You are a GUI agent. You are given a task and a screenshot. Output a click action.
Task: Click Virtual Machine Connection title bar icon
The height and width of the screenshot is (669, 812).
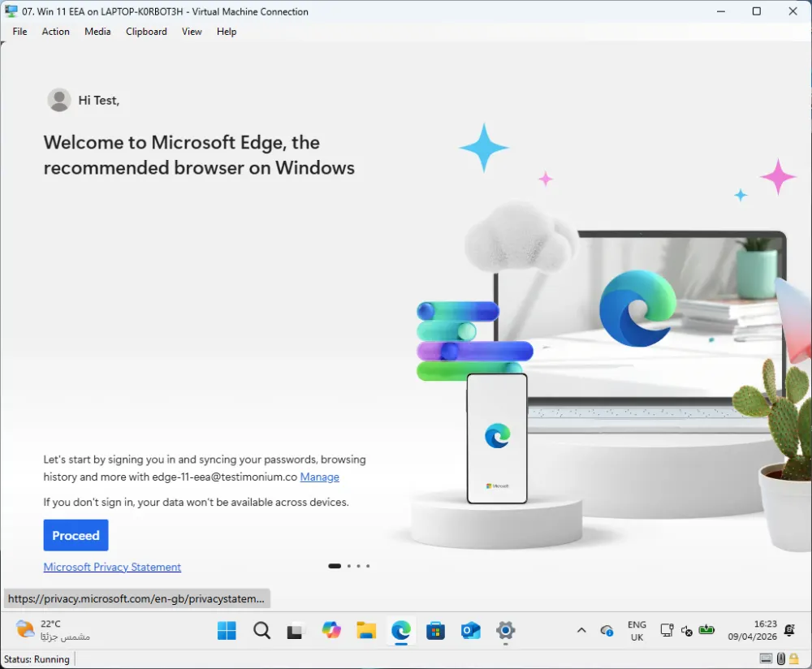tap(11, 11)
